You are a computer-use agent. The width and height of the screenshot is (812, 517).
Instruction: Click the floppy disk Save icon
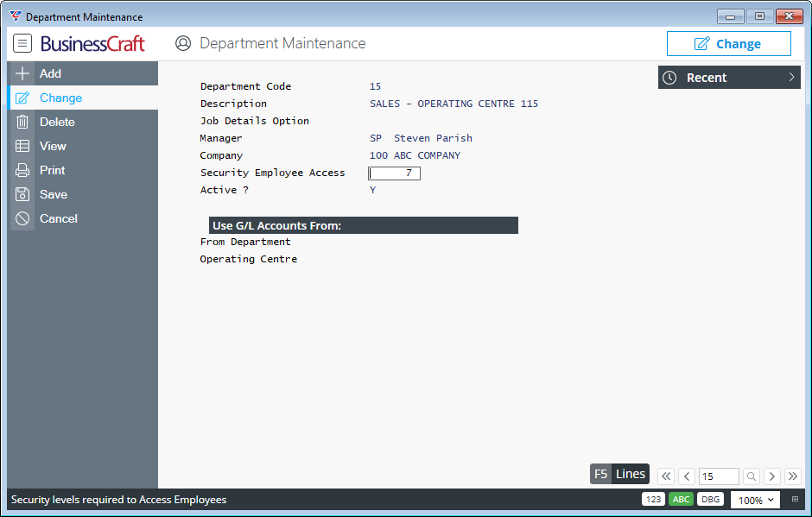(x=22, y=194)
